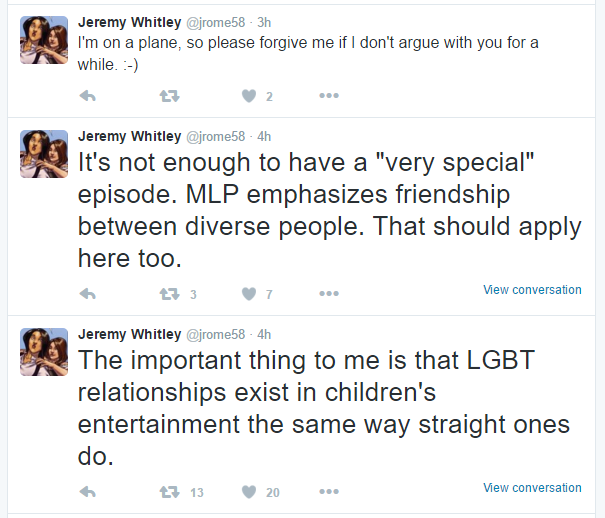The width and height of the screenshot is (605, 518).
Task: Reply to the LGBT relationships tweet
Action: point(87,492)
